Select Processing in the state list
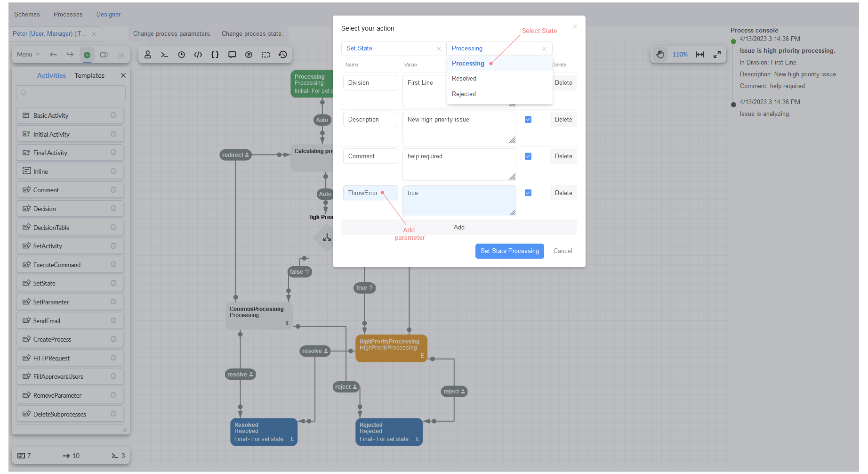868x474 pixels. click(x=499, y=64)
